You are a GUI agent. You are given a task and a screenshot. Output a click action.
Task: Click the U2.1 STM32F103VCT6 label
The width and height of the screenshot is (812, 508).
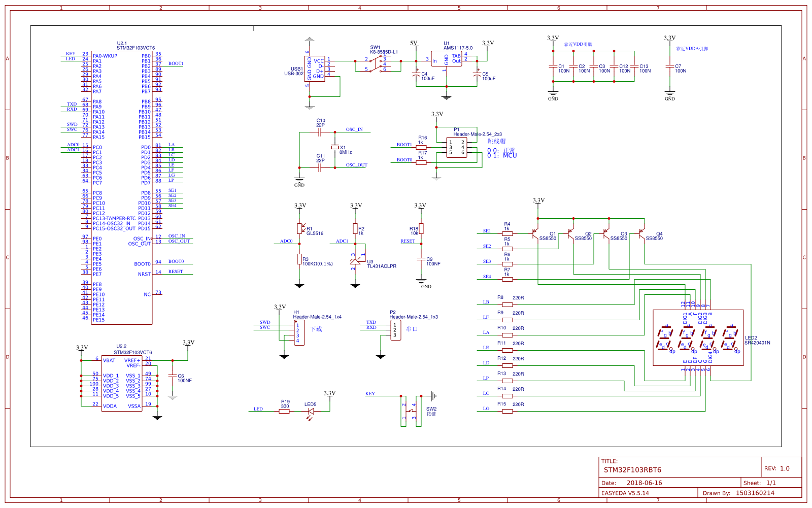point(136,46)
